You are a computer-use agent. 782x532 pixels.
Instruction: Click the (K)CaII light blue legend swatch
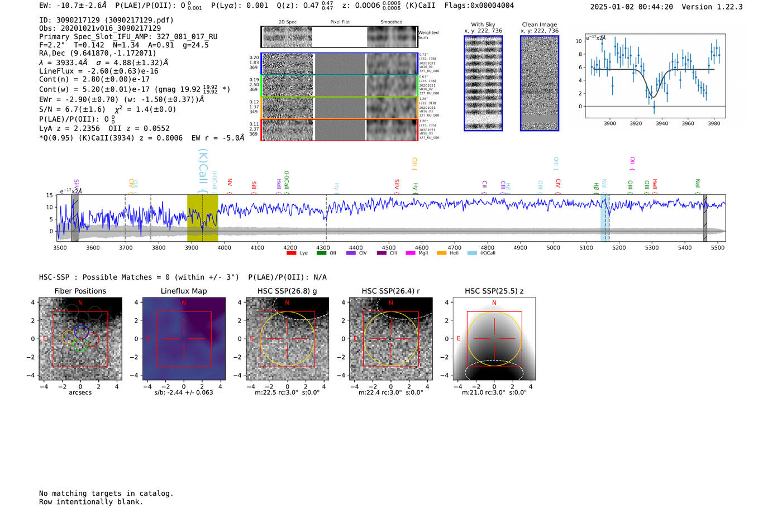pos(473,253)
